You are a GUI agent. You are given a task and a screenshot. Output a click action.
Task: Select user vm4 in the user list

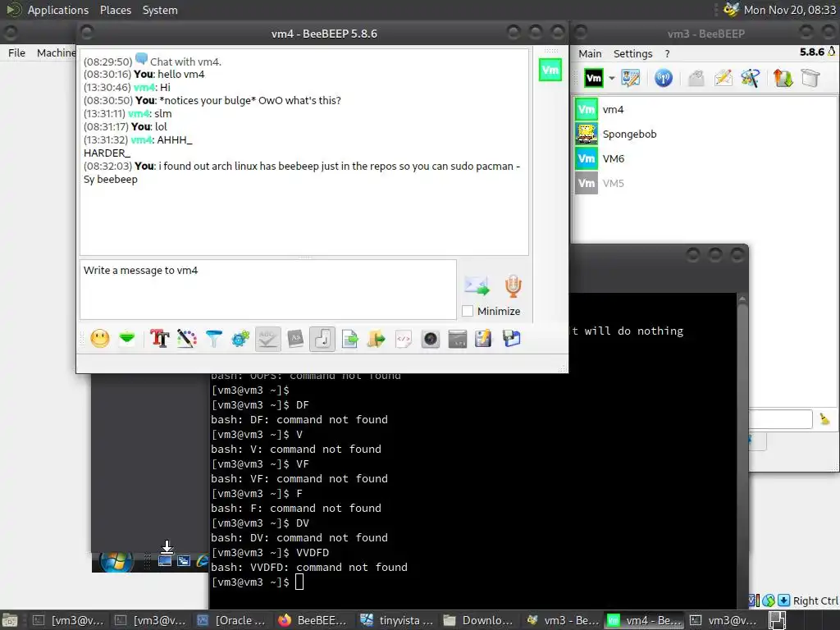click(x=705, y=109)
